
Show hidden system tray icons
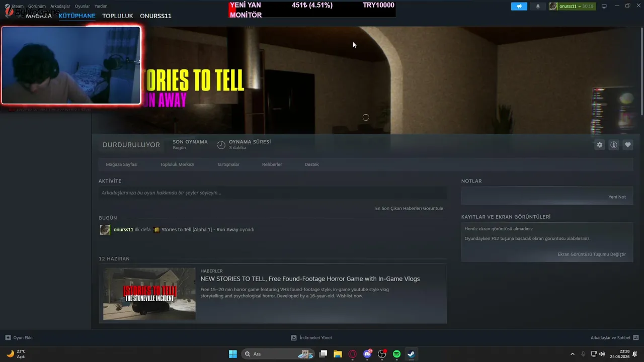click(572, 354)
